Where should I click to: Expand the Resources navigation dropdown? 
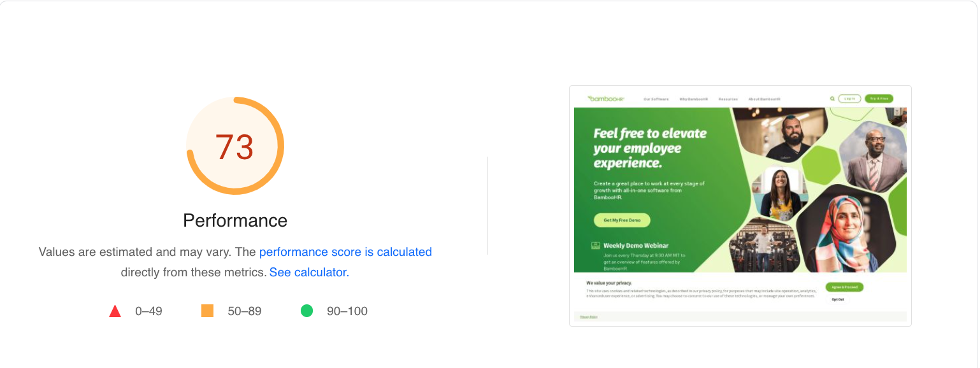point(728,99)
